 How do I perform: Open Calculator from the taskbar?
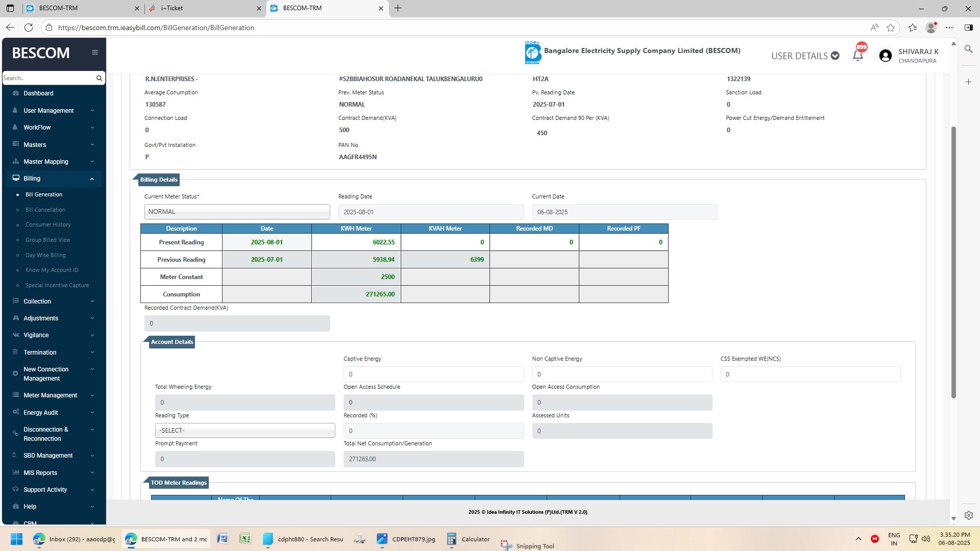click(x=468, y=539)
